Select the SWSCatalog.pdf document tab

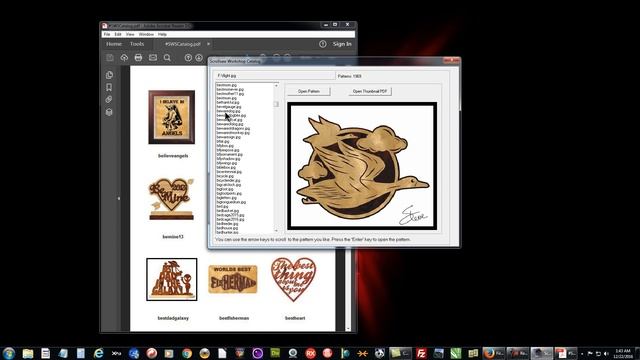coord(182,44)
